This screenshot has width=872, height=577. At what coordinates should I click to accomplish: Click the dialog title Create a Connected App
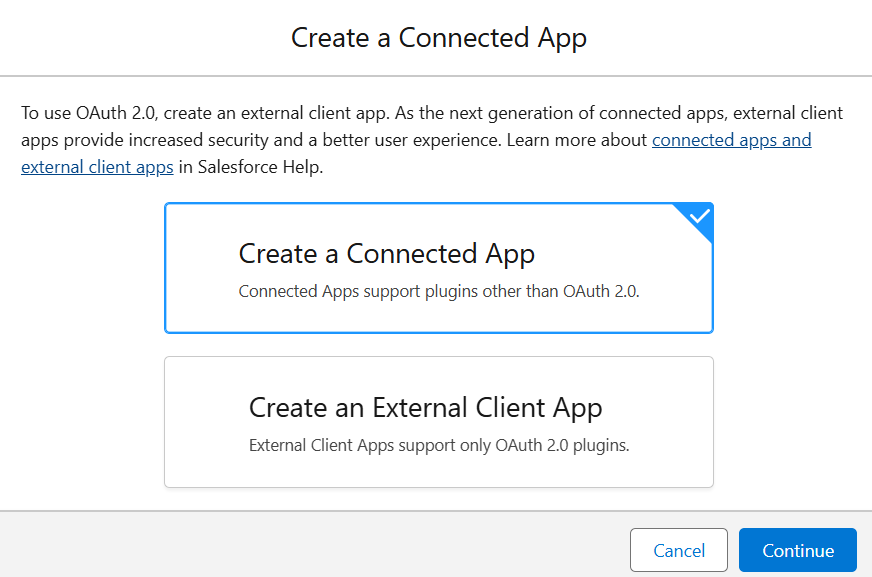click(438, 38)
